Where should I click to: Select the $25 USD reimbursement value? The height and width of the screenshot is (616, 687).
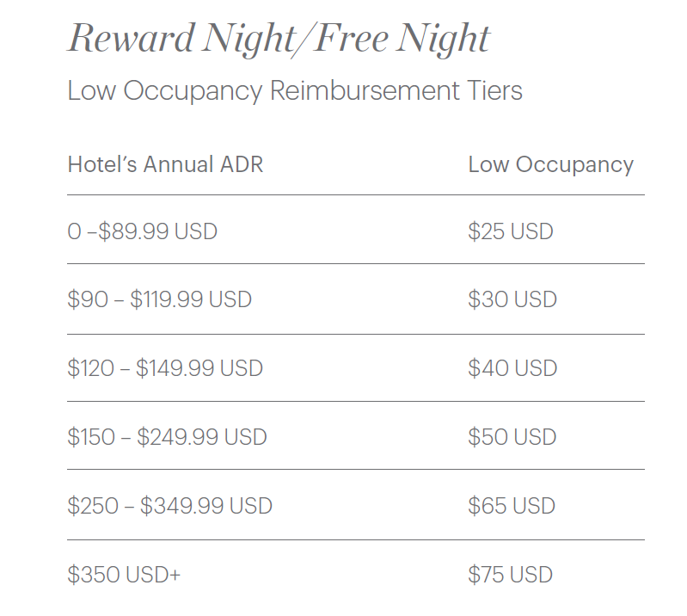511,231
